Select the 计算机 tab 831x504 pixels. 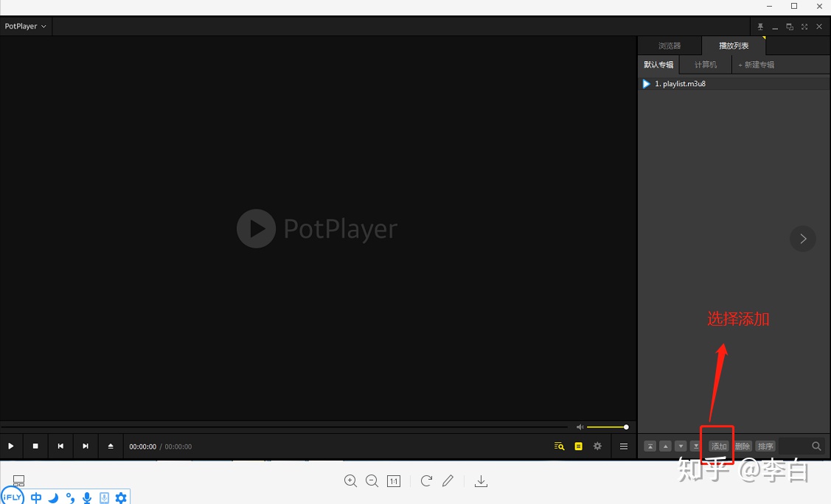706,65
